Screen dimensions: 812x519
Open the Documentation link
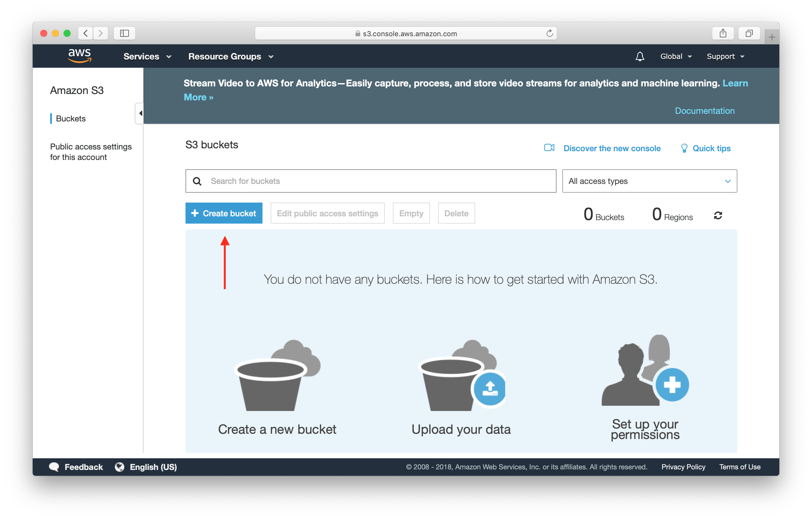(704, 111)
